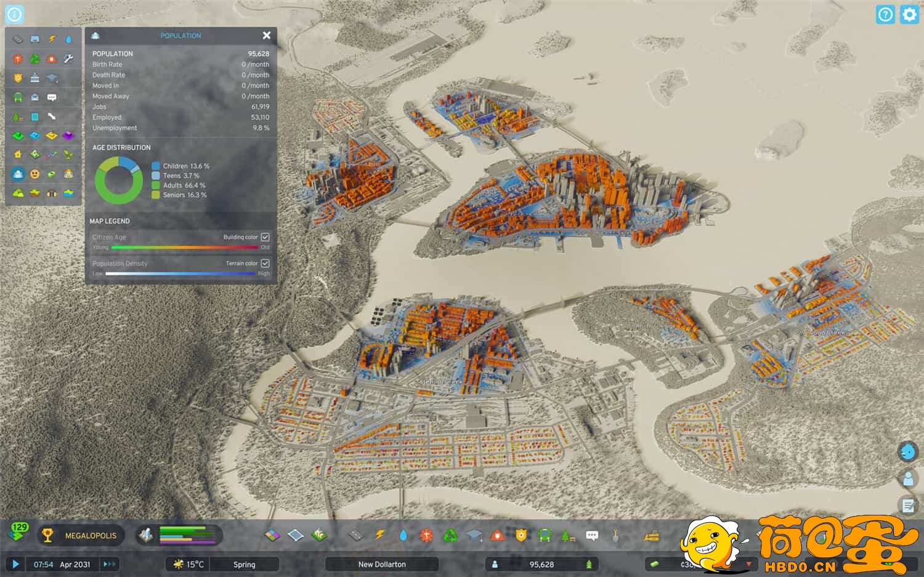Open the Electricity info view lightning icon
Screen dimensions: 924x577
52,39
